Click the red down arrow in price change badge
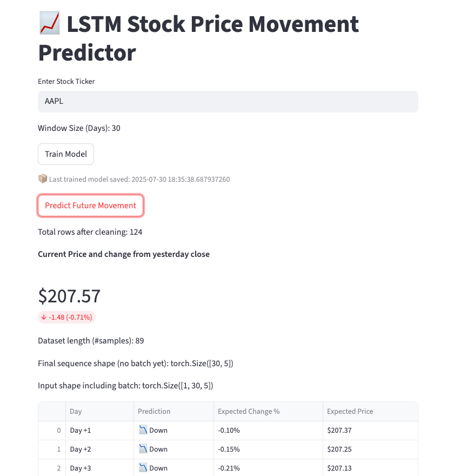454x476 pixels. coord(44,317)
